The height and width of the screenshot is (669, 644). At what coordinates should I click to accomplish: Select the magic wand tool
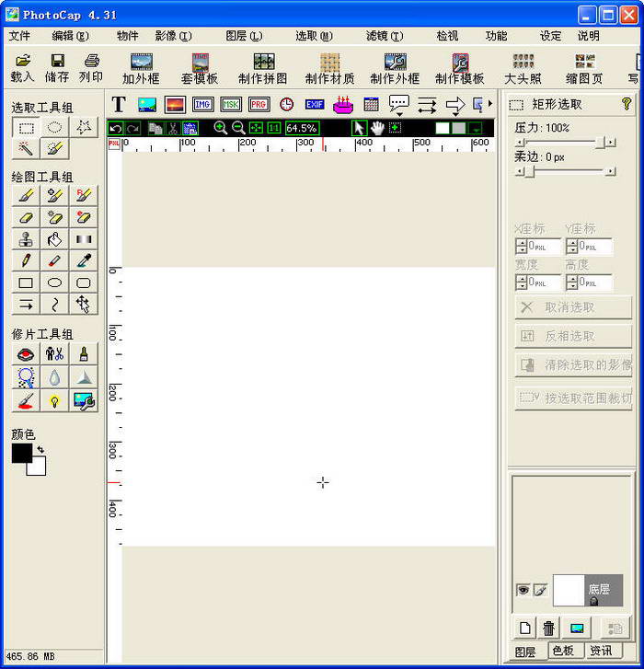coord(26,148)
